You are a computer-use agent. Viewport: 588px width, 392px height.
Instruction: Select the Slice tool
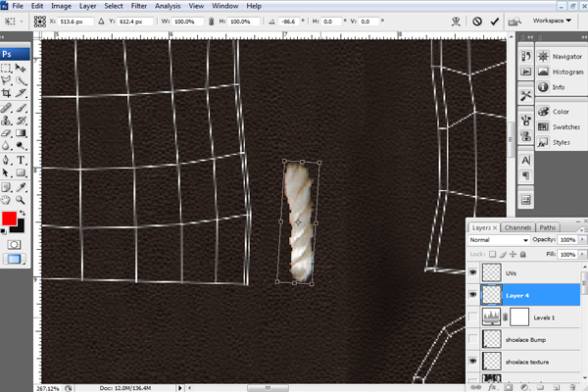point(21,93)
